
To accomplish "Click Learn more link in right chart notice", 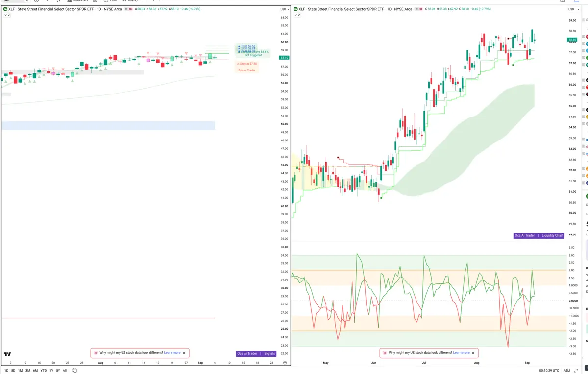I will pyautogui.click(x=462, y=353).
